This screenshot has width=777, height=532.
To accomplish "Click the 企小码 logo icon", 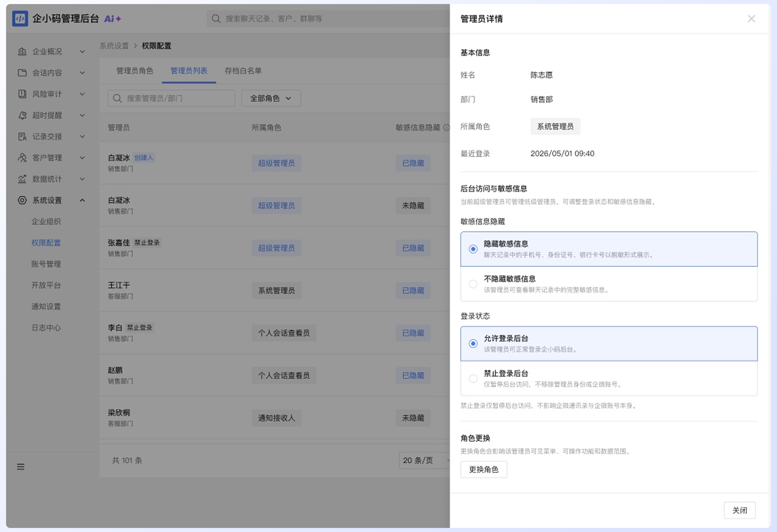I will pos(20,18).
